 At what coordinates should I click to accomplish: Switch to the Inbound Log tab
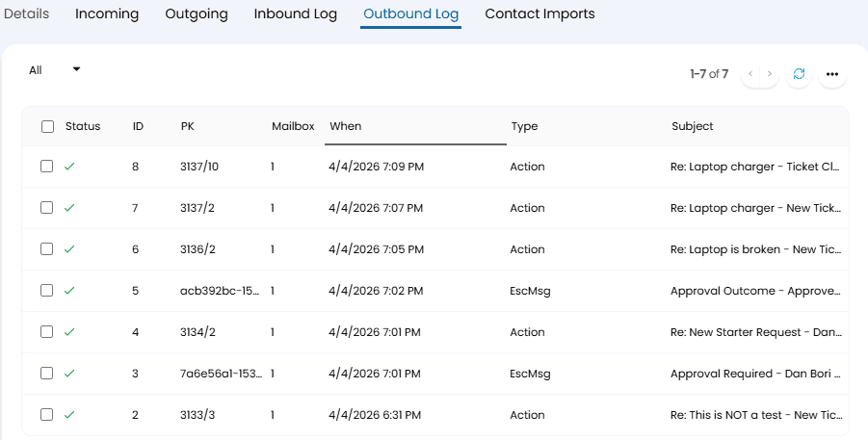pos(296,14)
